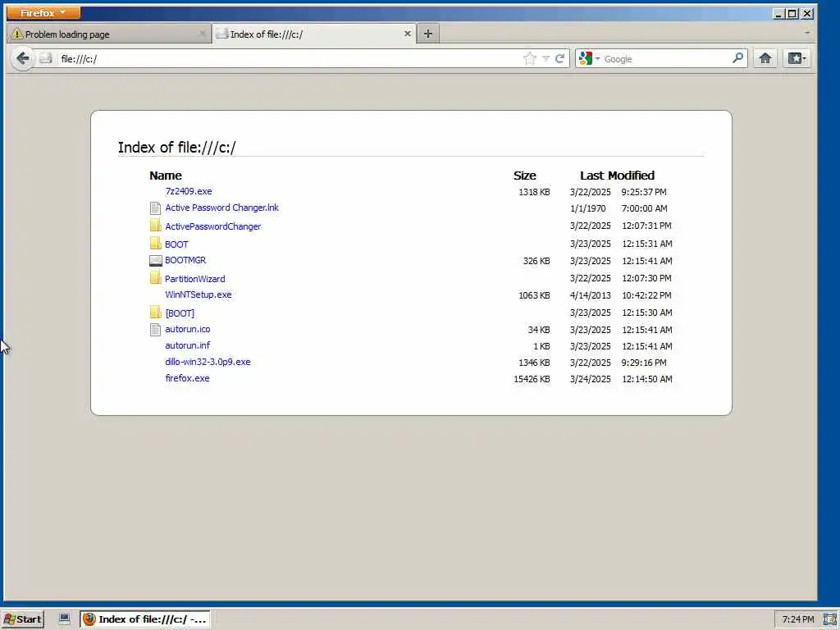Open the list all tabs dropdown
The height and width of the screenshot is (630, 840).
(807, 33)
